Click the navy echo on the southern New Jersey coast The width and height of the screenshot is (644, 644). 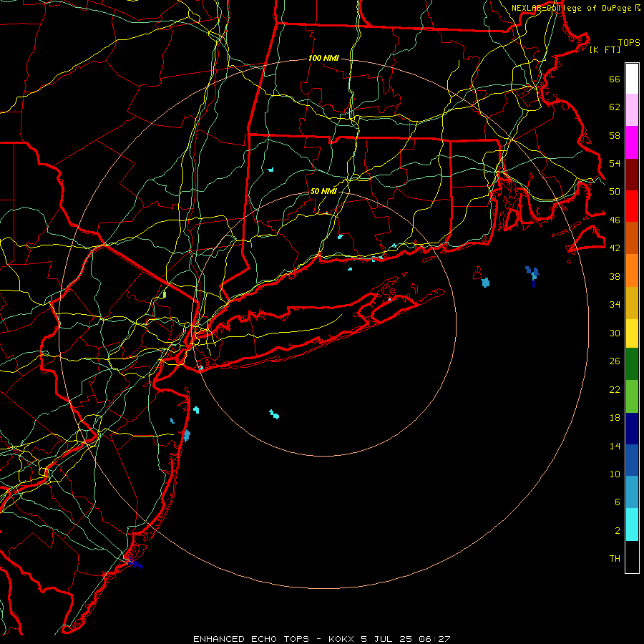click(135, 564)
